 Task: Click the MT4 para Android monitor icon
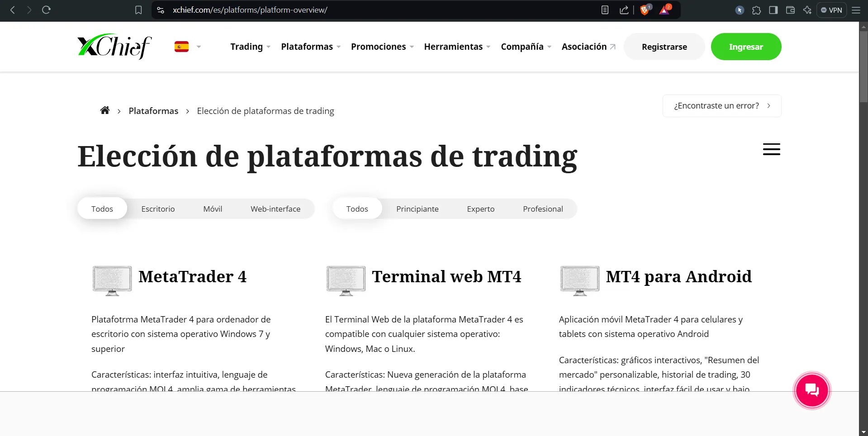pos(579,281)
